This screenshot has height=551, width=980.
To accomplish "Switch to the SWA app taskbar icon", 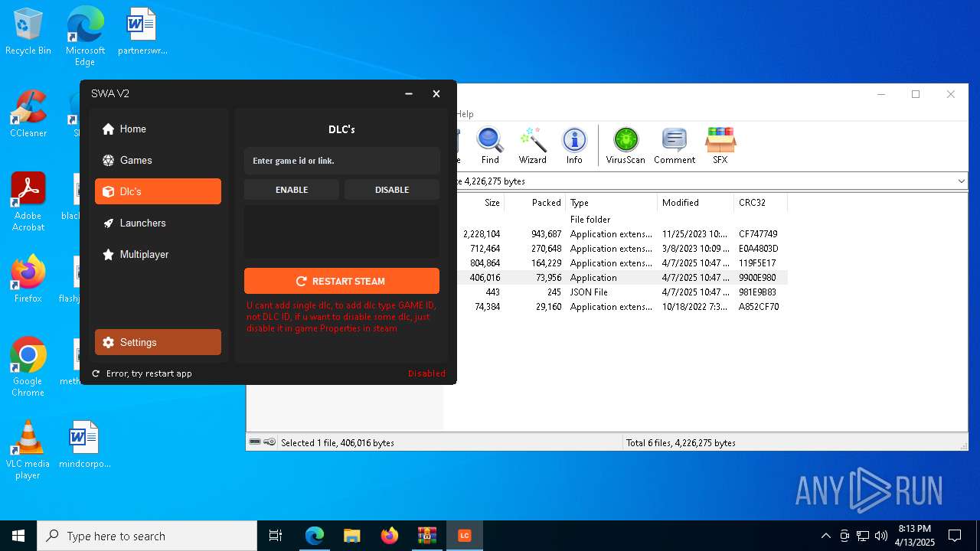I will click(x=464, y=536).
